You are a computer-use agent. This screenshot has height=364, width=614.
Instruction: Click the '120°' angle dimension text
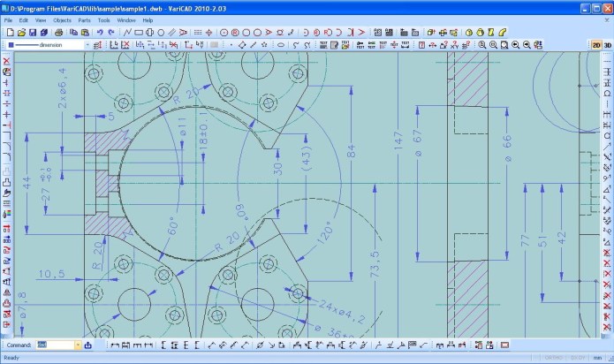[x=324, y=232]
